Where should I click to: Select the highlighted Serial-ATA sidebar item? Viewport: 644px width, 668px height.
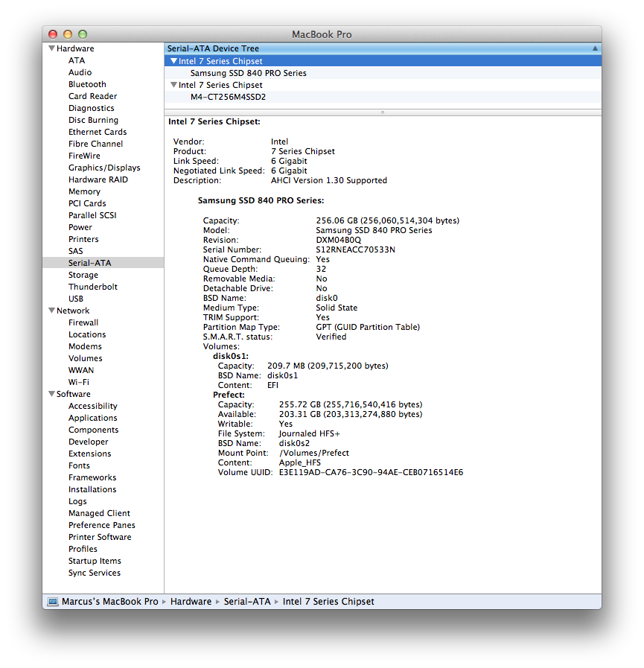tap(103, 263)
